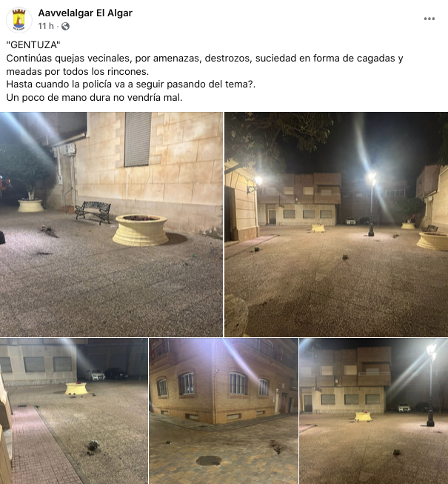This screenshot has width=448, height=484.
Task: Open the bottom-right photo with bright lamp post
Action: coord(374,411)
